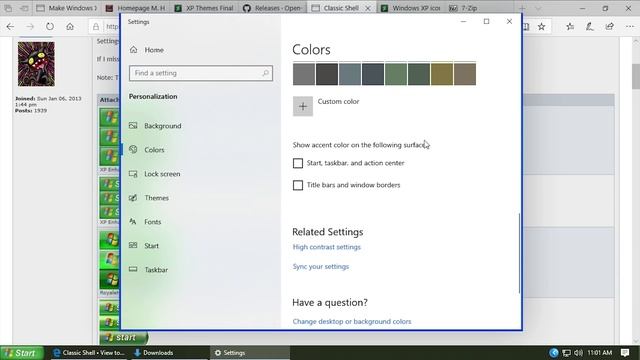640x360 pixels.
Task: Switch to Homepage M.H tab
Action: coord(136,8)
